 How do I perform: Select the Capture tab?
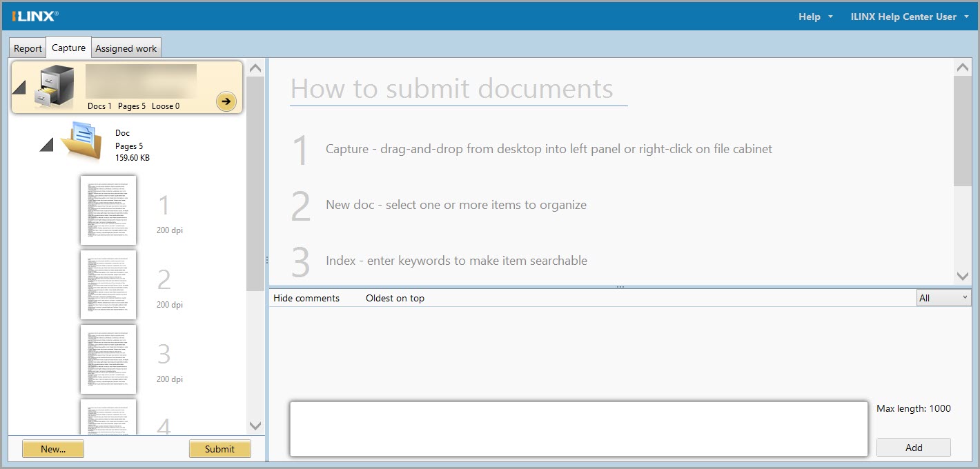click(68, 48)
